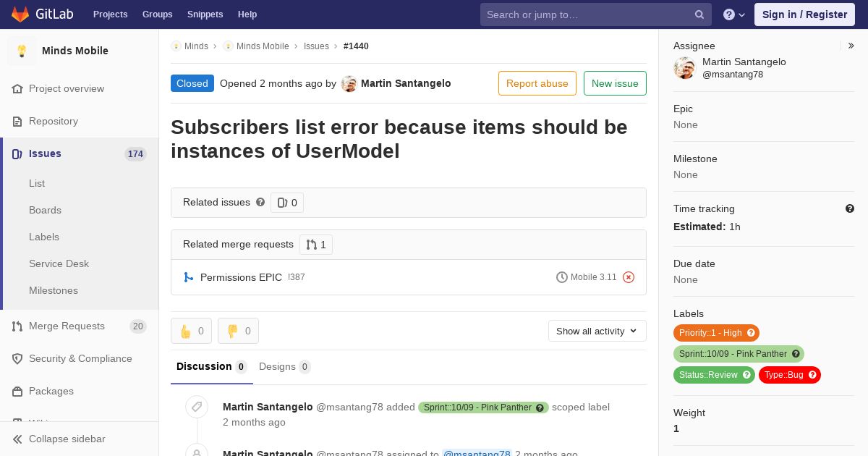The height and width of the screenshot is (456, 868).
Task: Click the Type::Bug red label
Action: (x=790, y=375)
